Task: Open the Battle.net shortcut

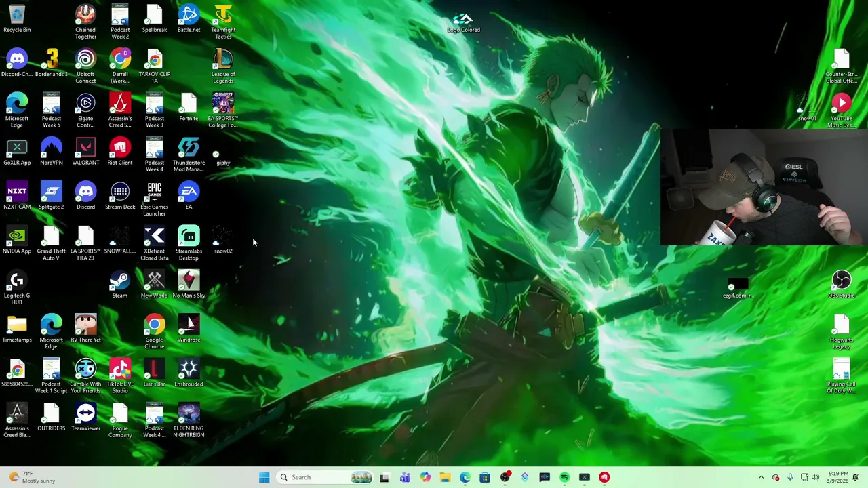Action: [189, 19]
